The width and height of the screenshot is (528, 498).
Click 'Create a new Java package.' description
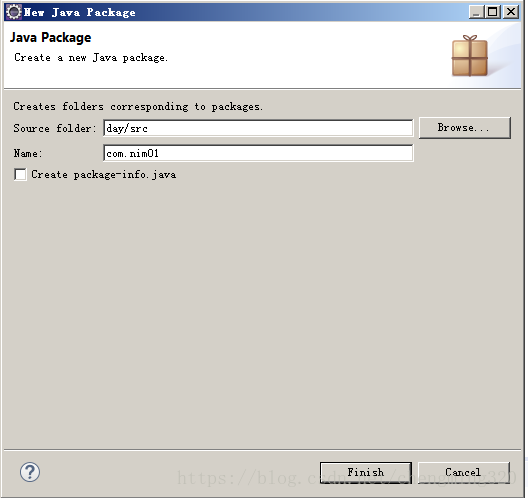[91, 58]
